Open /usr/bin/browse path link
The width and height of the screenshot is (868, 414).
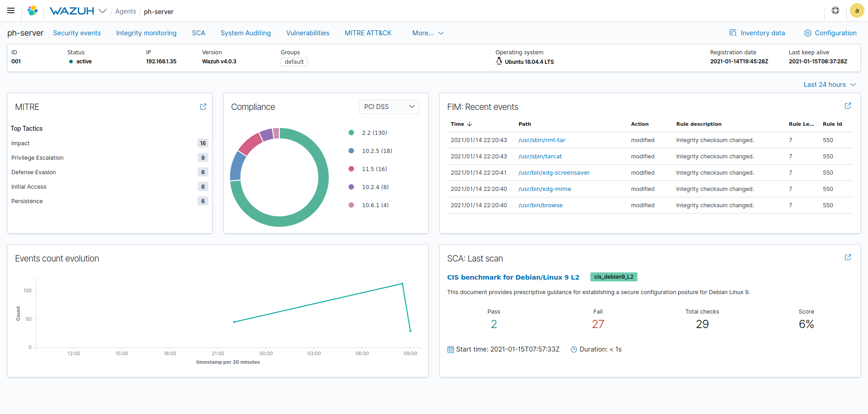point(540,205)
